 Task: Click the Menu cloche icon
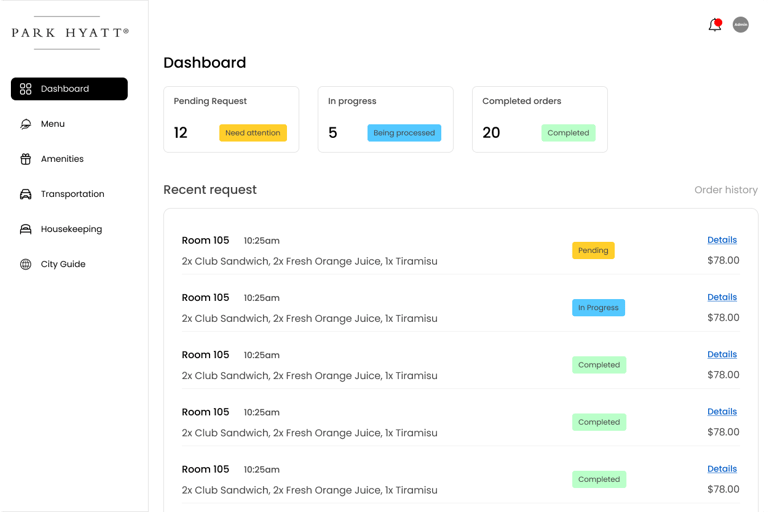[26, 124]
